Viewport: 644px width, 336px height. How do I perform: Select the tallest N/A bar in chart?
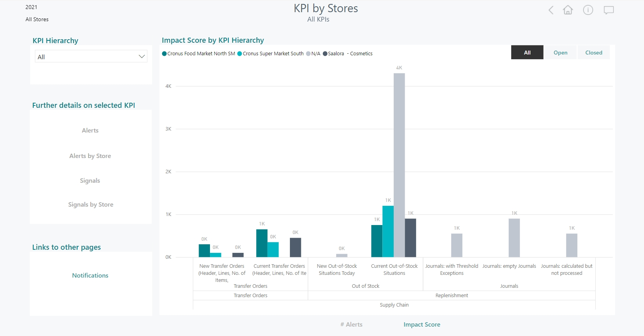point(399,165)
